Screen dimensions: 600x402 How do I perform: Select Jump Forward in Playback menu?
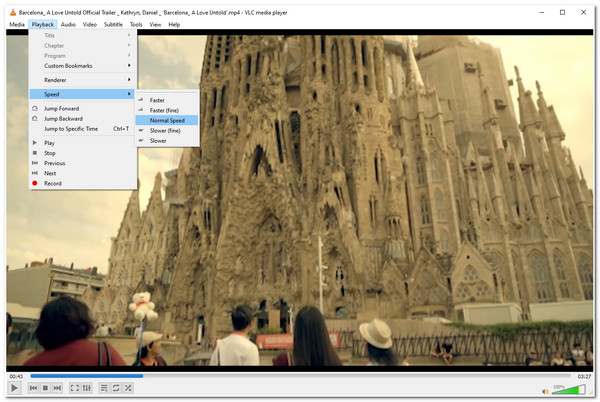83,109
